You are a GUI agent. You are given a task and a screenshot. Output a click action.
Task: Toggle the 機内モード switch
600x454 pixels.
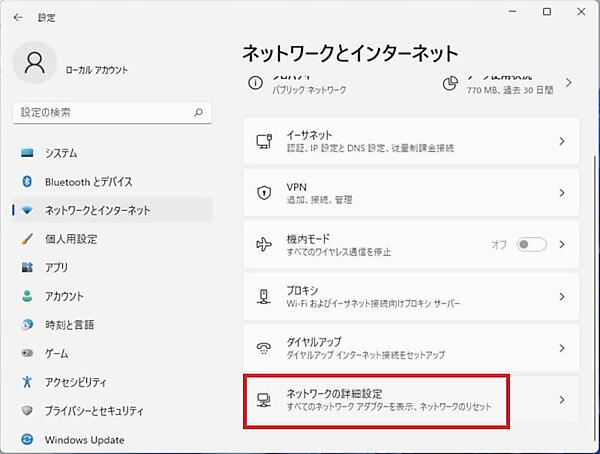(531, 244)
